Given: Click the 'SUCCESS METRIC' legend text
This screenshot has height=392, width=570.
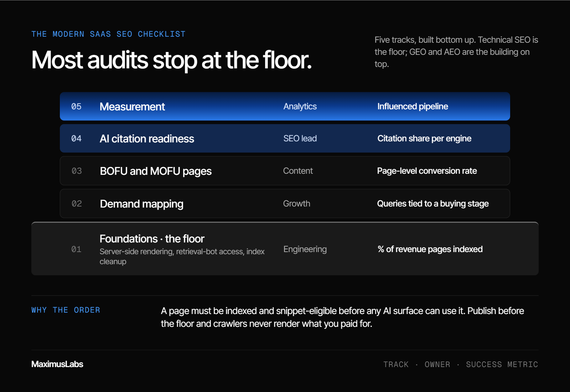Looking at the screenshot, I should click(502, 365).
